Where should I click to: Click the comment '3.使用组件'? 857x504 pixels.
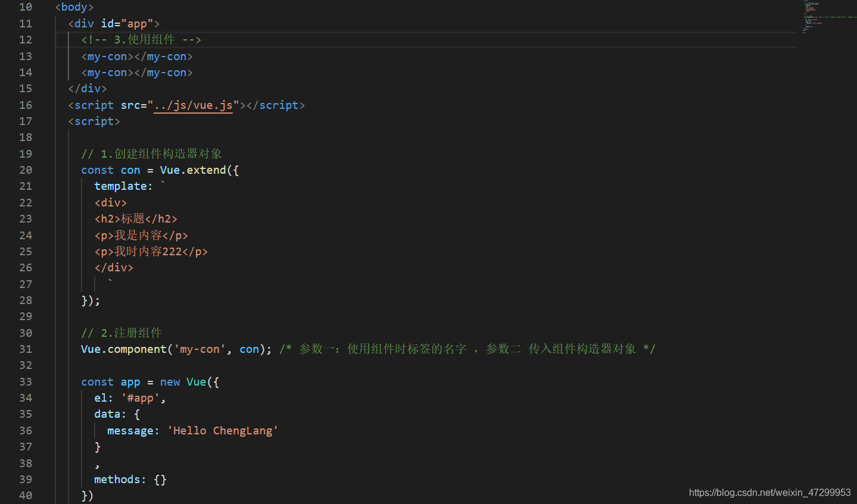pyautogui.click(x=141, y=40)
